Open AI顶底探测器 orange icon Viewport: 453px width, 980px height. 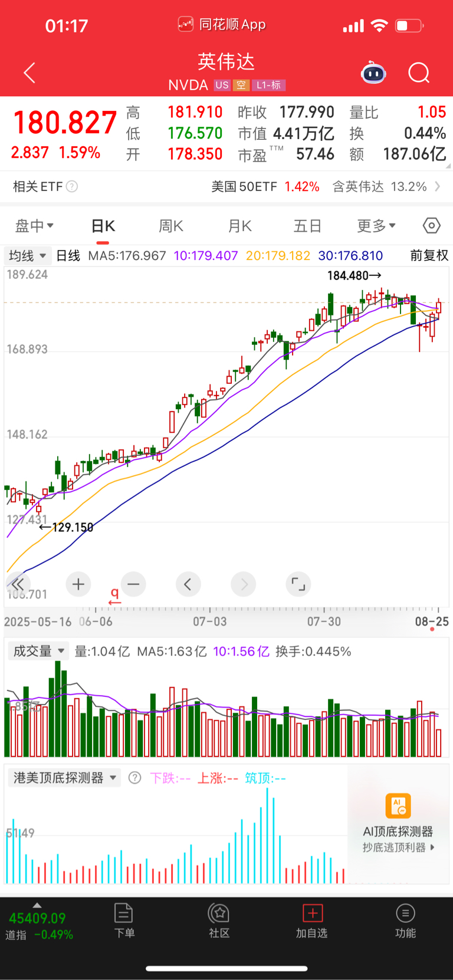(x=398, y=806)
